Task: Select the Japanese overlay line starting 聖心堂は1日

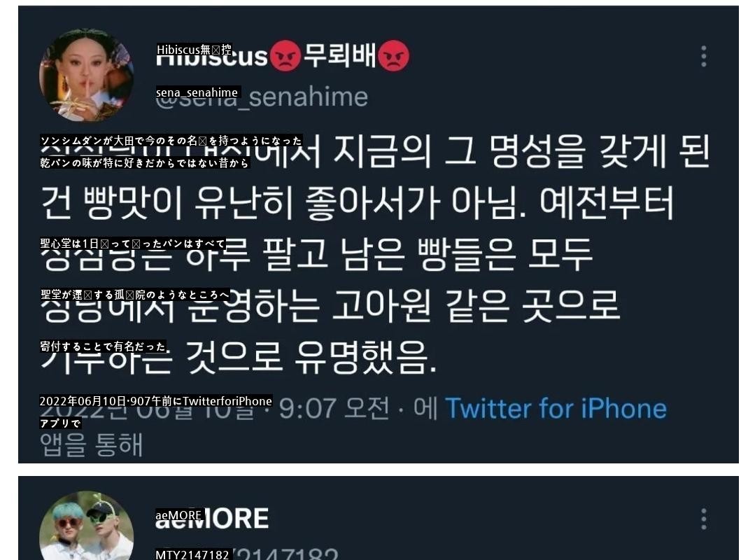Action: pos(132,244)
